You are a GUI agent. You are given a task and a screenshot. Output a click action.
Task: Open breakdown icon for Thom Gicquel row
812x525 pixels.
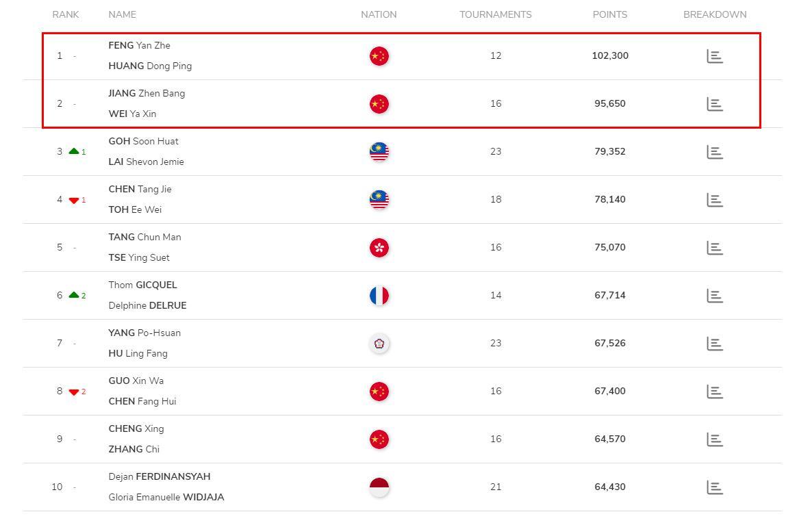coord(715,296)
